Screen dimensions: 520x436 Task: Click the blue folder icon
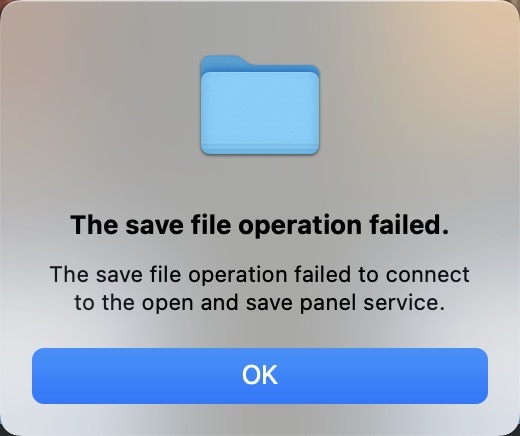(260, 105)
